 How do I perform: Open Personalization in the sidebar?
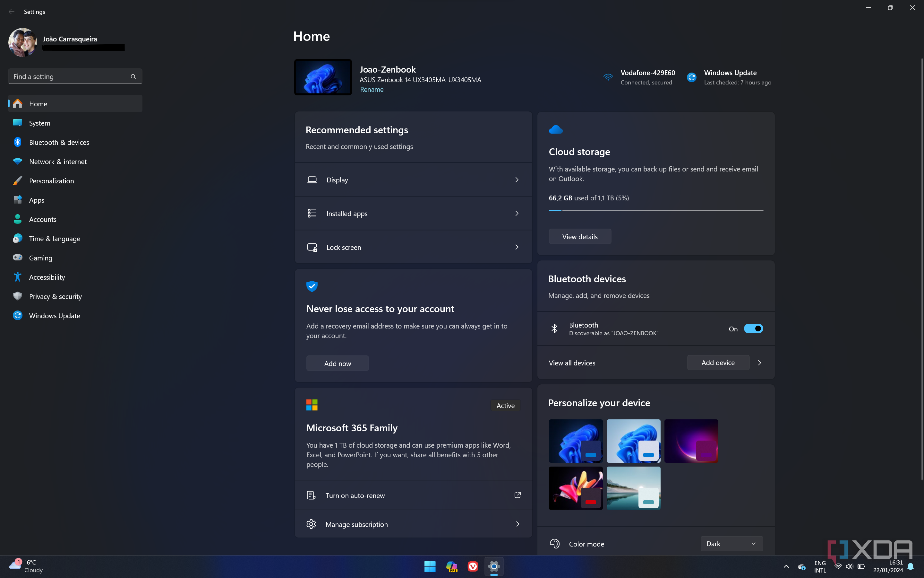[75, 181]
